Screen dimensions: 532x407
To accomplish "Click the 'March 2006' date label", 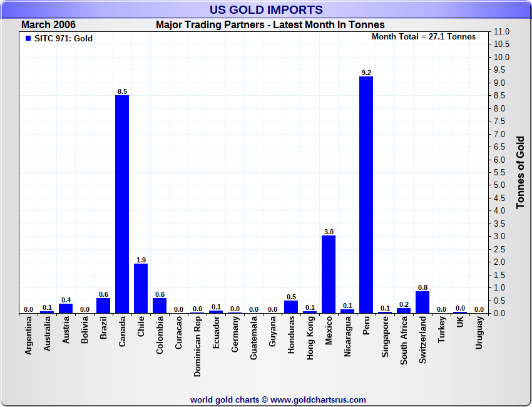I will click(49, 25).
